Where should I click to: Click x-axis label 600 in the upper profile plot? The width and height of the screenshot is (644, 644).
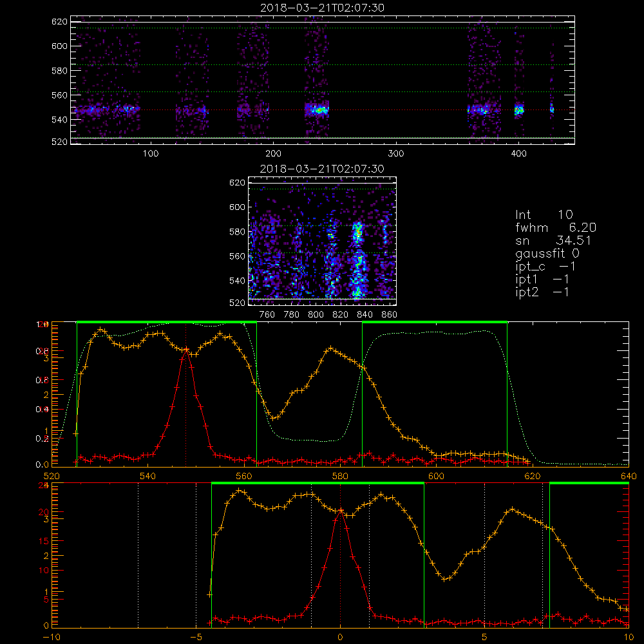point(436,476)
